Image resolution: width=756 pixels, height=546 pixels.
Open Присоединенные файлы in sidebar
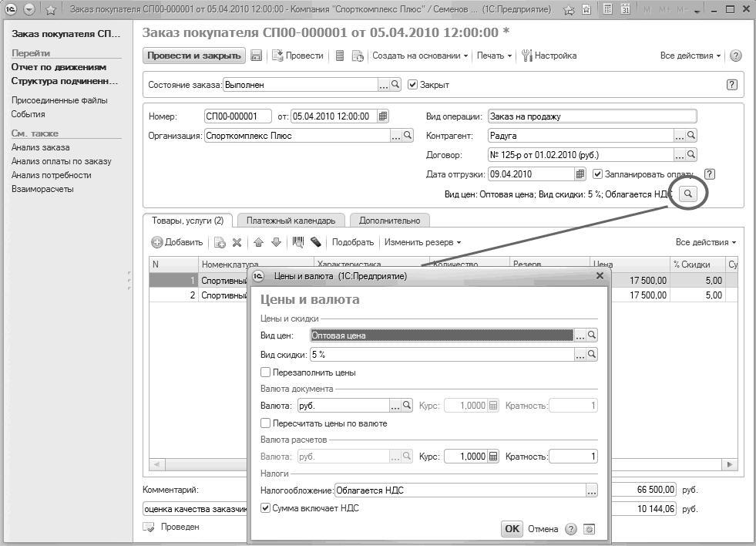tap(59, 100)
